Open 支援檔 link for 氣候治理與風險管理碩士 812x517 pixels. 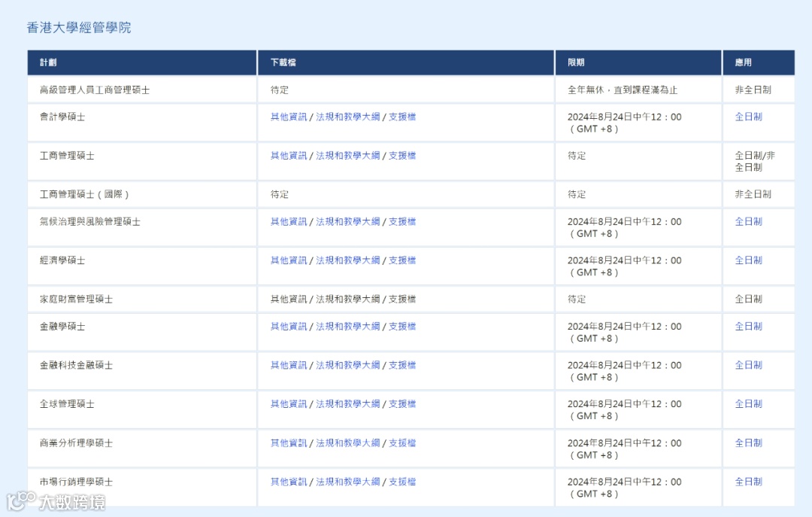[x=402, y=222]
